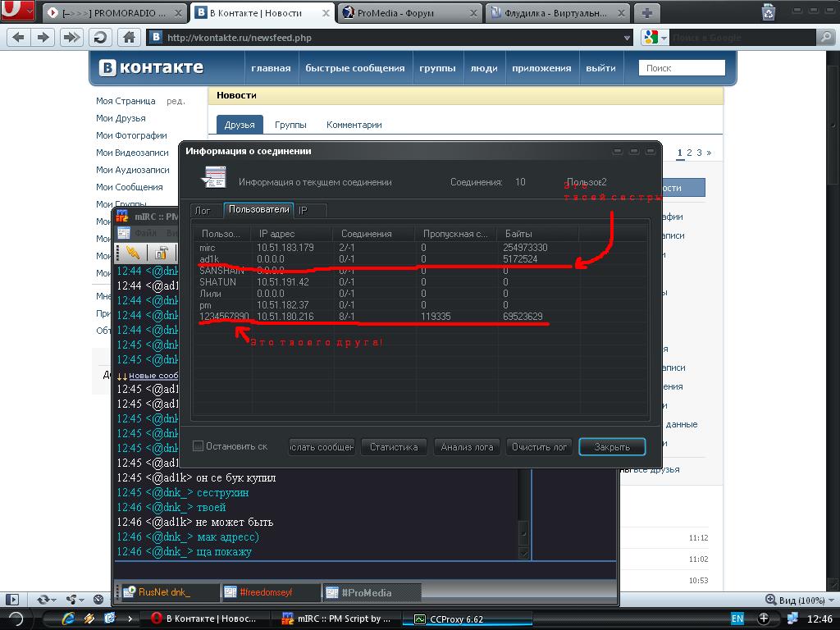This screenshot has width=840, height=630.
Task: Click the mIRC connect lightning toolbar icon
Action: coord(132,252)
